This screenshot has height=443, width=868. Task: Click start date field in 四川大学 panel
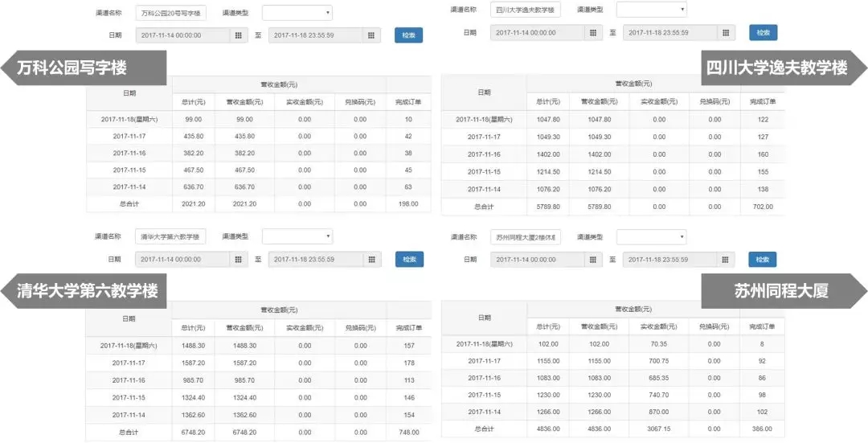538,33
